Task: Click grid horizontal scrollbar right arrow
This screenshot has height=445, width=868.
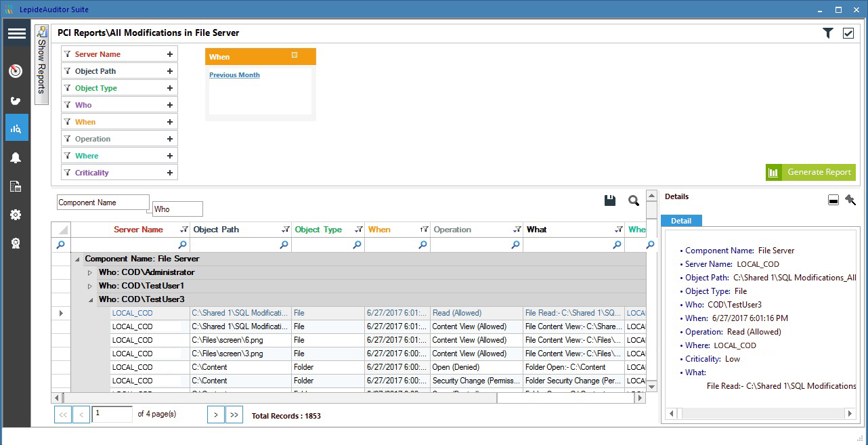Action: tap(640, 398)
